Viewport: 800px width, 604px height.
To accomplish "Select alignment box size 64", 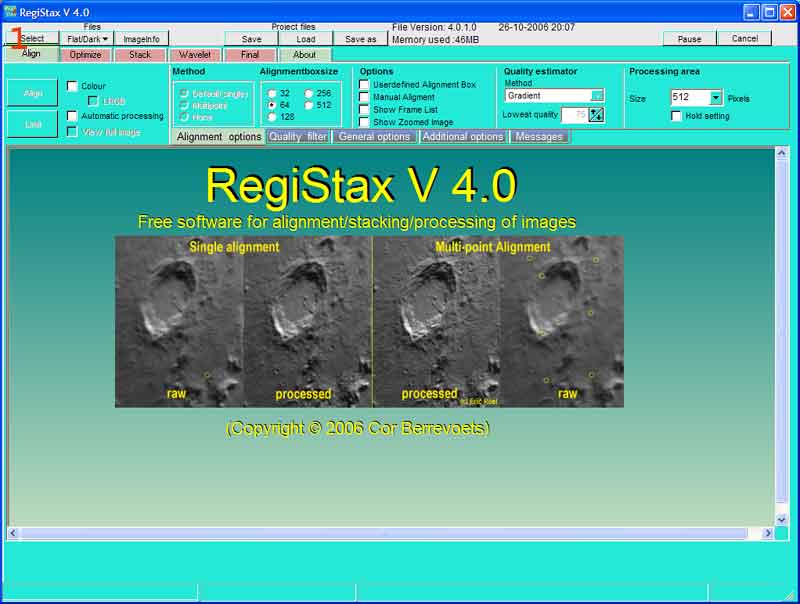I will (x=272, y=105).
